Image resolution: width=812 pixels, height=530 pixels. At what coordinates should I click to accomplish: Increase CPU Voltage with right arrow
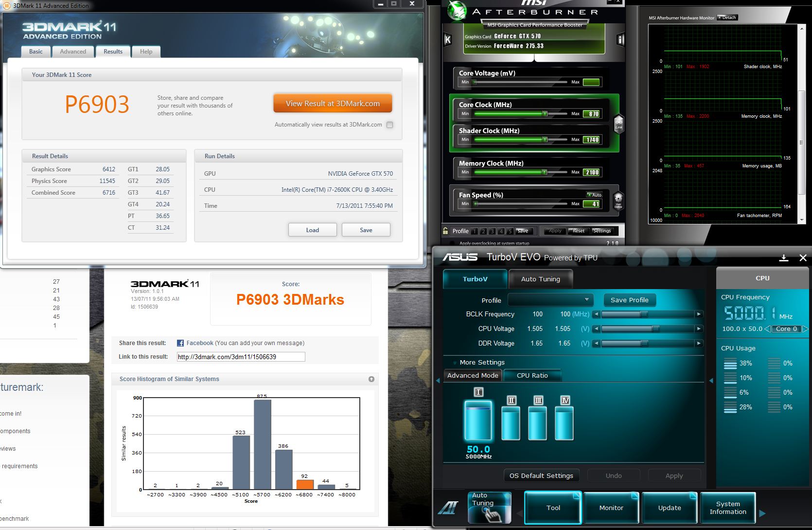699,329
